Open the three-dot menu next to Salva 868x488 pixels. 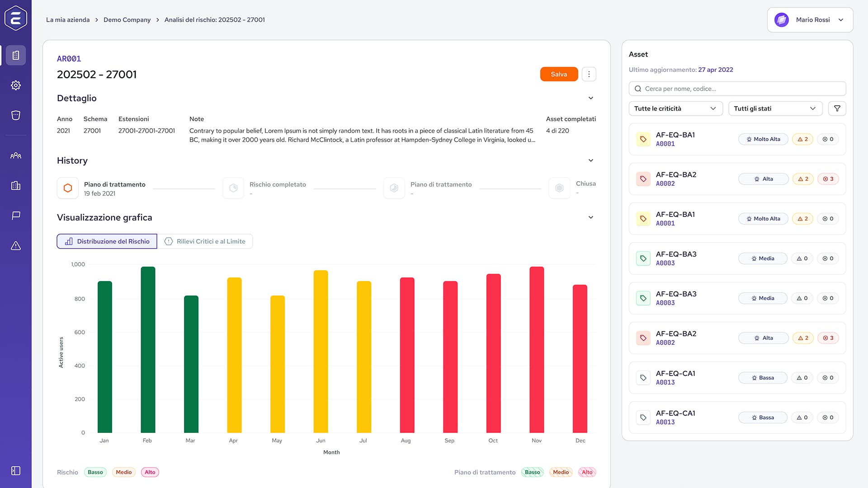(x=589, y=74)
